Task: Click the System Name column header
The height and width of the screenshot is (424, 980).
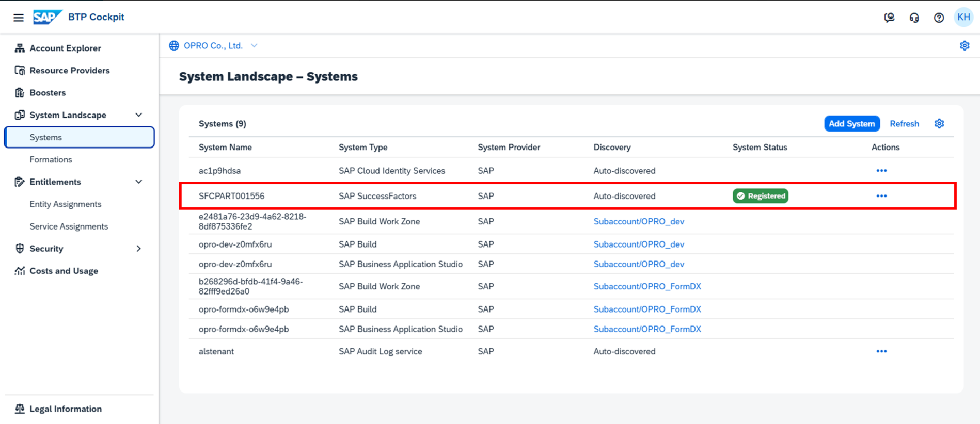Action: [225, 148]
